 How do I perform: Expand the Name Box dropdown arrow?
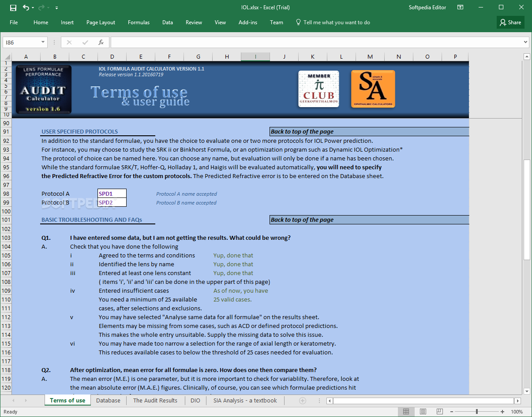coord(43,42)
